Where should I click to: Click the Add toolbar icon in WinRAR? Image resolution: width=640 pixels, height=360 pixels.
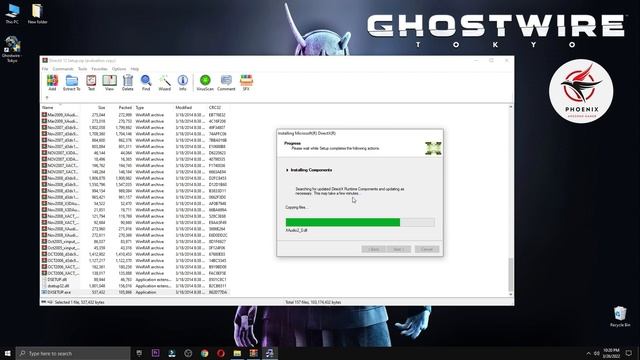click(52, 82)
